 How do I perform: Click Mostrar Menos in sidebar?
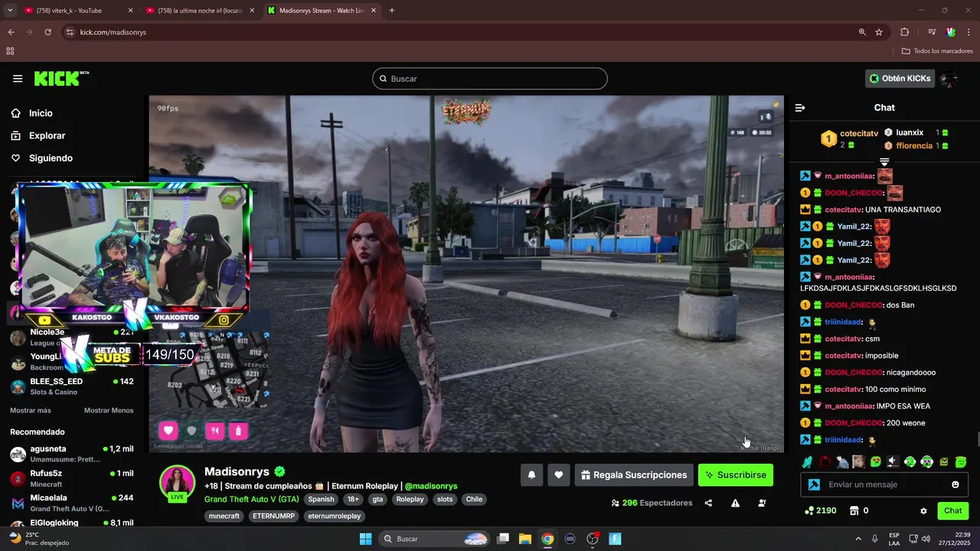(109, 410)
